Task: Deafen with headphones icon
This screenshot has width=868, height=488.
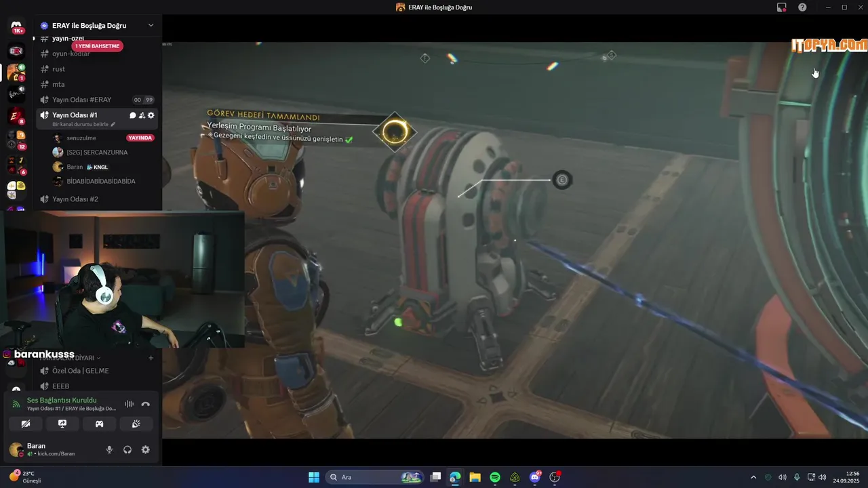Action: tap(127, 449)
